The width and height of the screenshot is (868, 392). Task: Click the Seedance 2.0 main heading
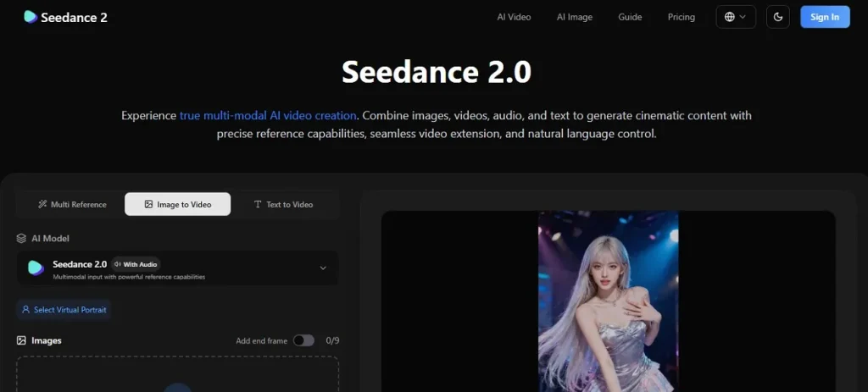click(437, 72)
